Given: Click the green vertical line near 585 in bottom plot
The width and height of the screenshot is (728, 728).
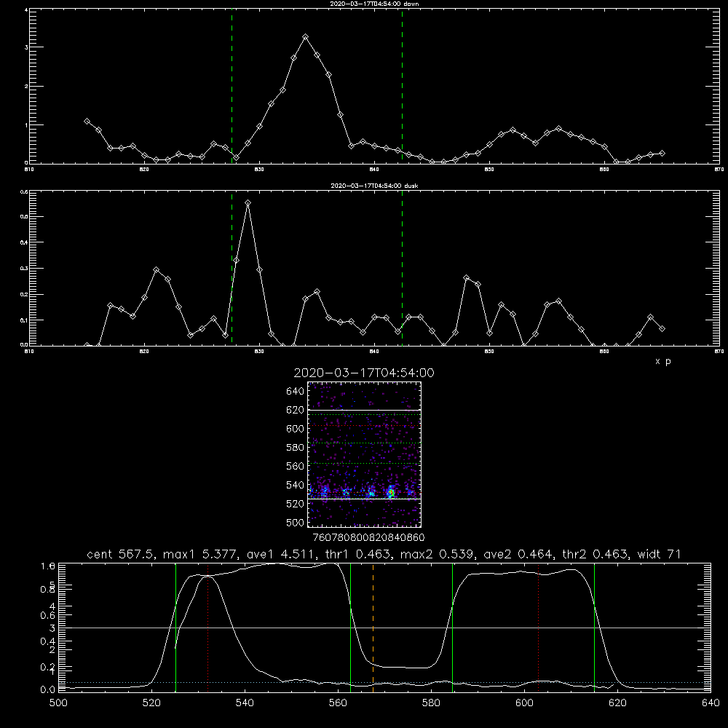Looking at the screenshot, I should pos(452,628).
